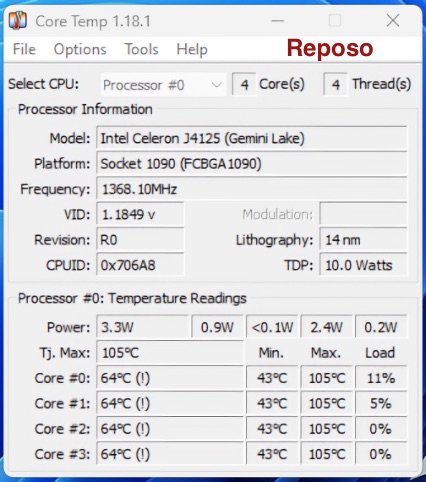Click the Revision value R0
Screen dimensions: 426x482
(140, 240)
